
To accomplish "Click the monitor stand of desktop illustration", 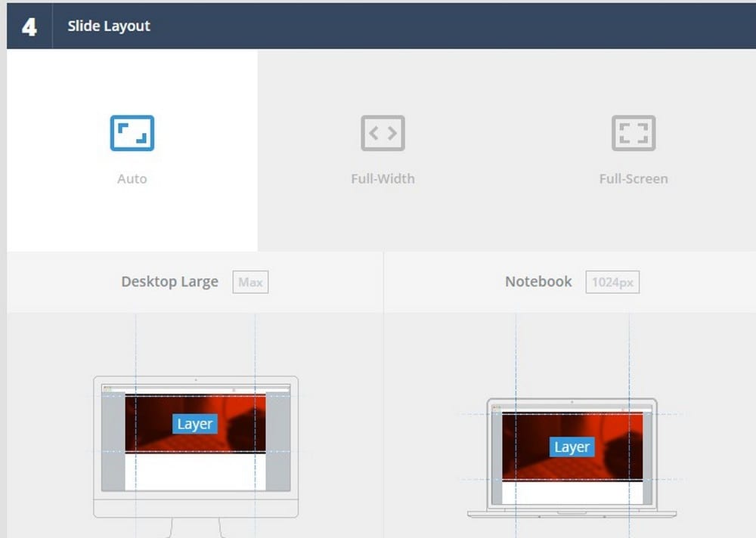I will click(196, 528).
